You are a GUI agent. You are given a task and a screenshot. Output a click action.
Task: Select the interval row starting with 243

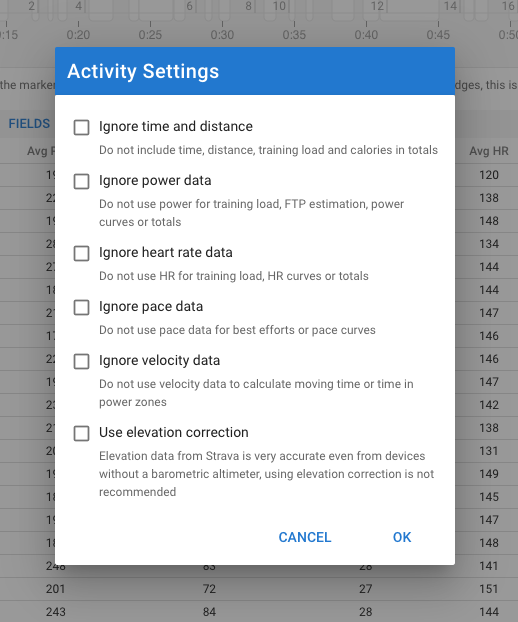click(259, 612)
